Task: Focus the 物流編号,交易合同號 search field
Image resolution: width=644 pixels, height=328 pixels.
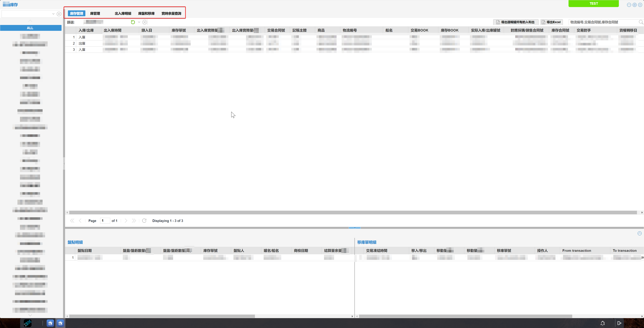Action: pyautogui.click(x=603, y=22)
